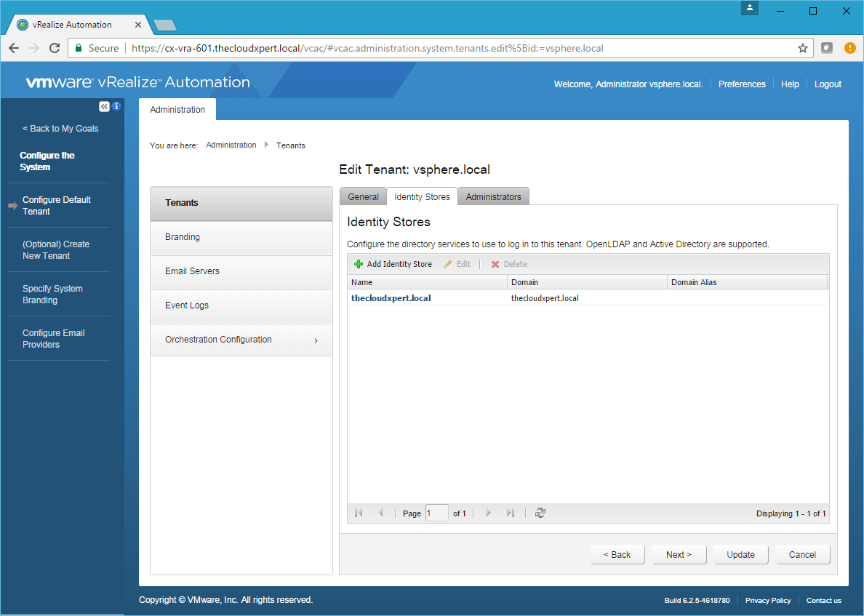Click the blue info icon in sidebar
864x616 pixels.
tap(116, 106)
